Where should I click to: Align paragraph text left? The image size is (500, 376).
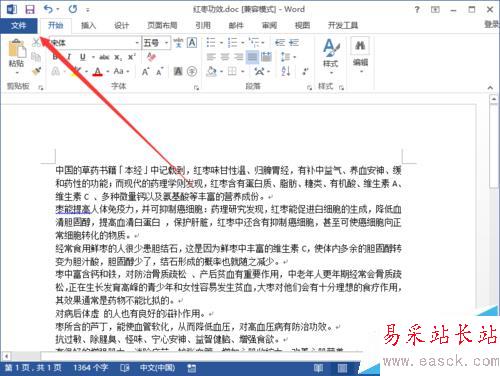click(x=211, y=57)
